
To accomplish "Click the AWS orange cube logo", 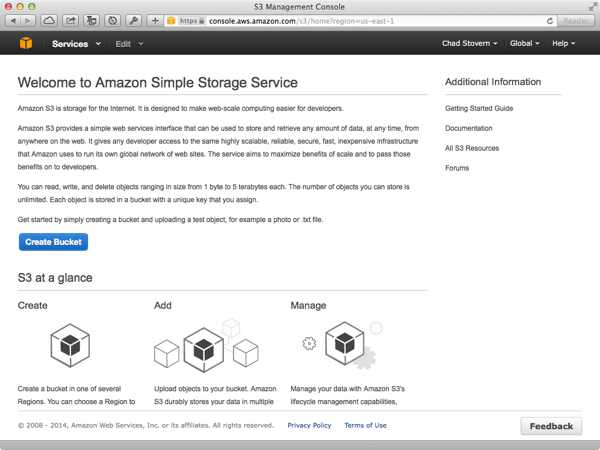I will click(x=26, y=43).
